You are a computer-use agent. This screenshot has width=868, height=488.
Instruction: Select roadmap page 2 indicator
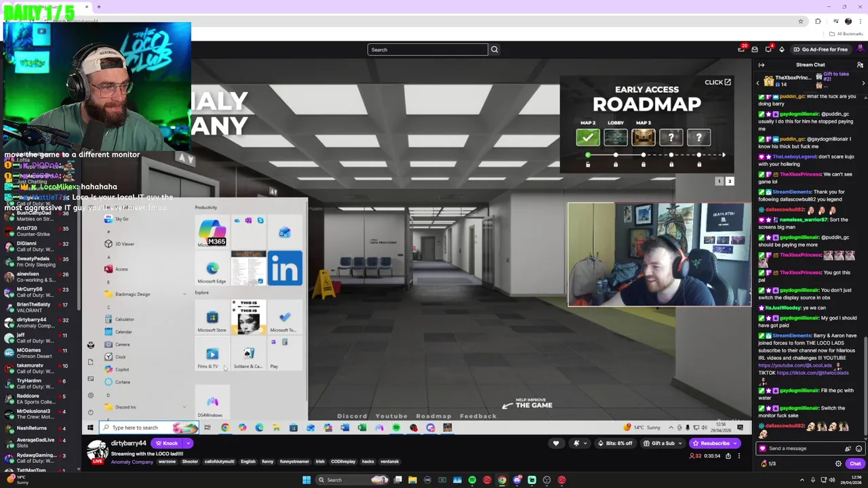point(730,182)
